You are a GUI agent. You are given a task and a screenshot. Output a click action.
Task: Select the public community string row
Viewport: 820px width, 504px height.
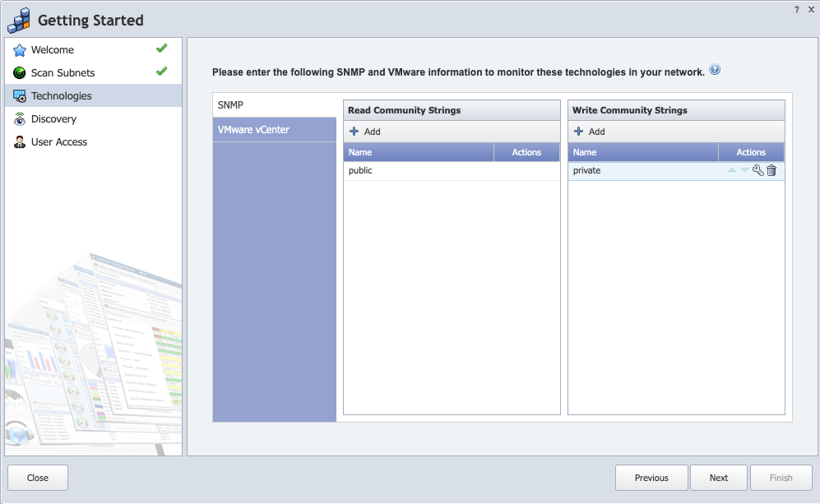pos(452,171)
